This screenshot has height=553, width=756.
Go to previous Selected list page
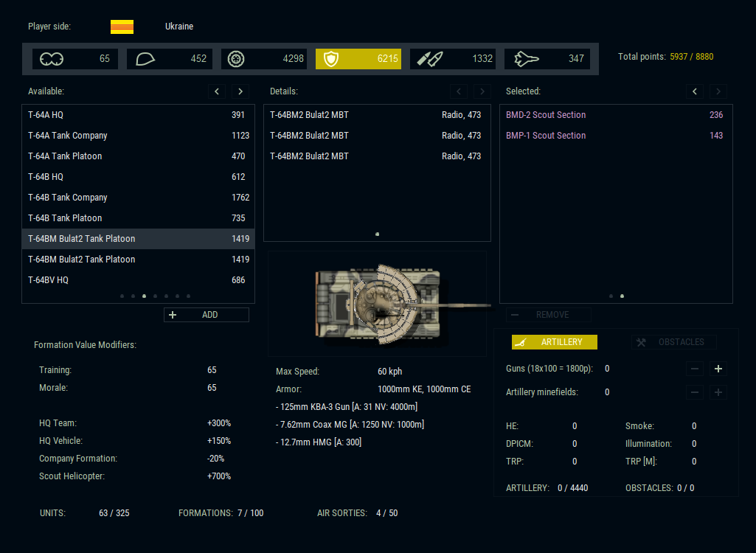pos(695,91)
